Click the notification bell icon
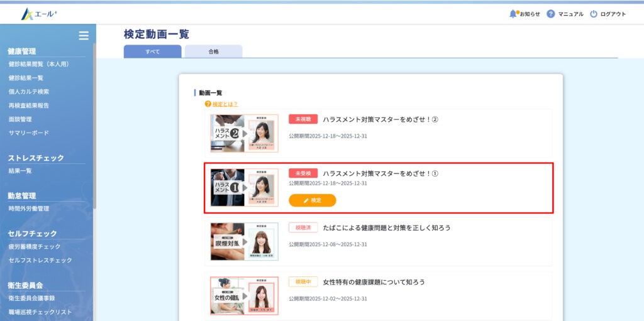 [x=513, y=14]
